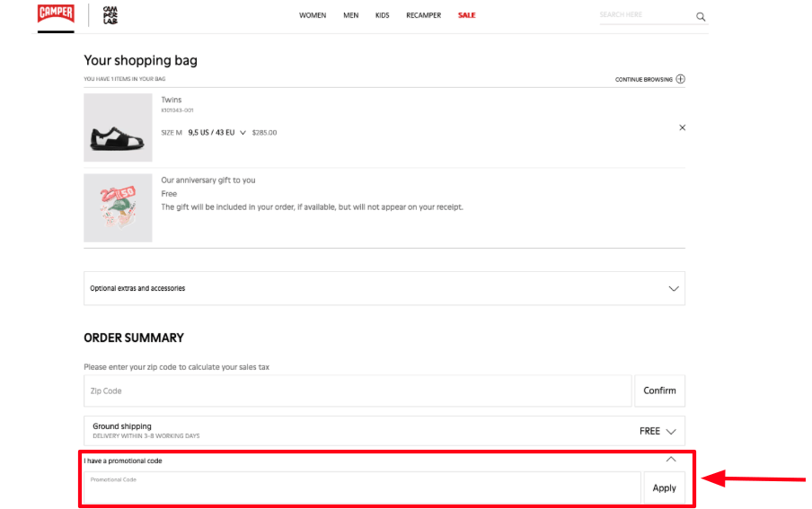The height and width of the screenshot is (509, 812).
Task: Open the WOMEN menu
Action: pyautogui.click(x=313, y=15)
